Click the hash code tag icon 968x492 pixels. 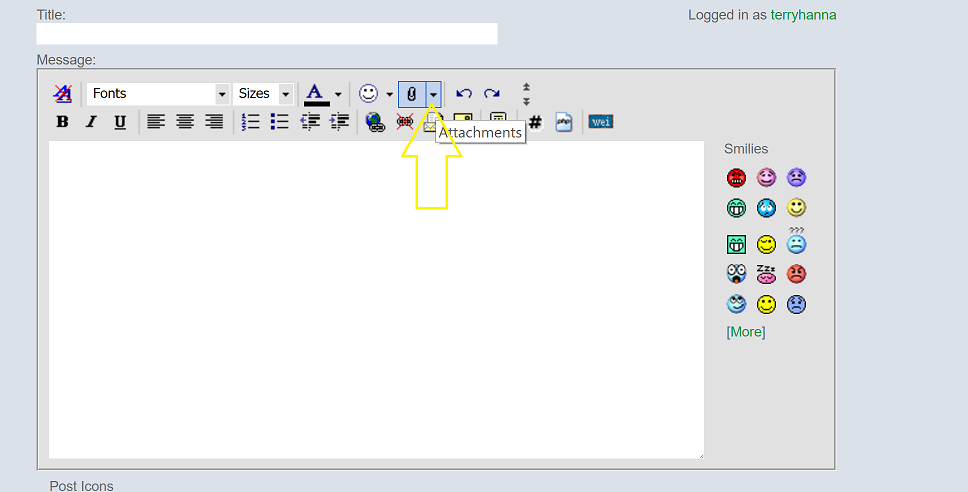pyautogui.click(x=535, y=122)
